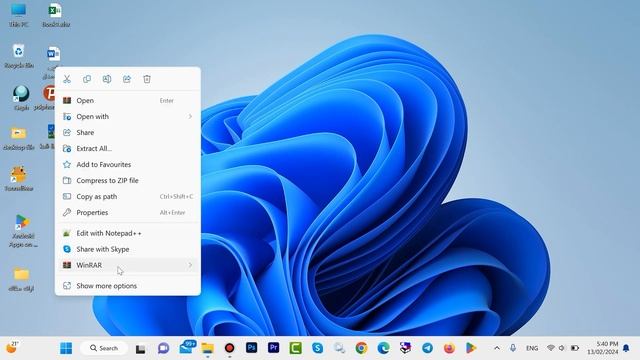Open Telegram from the taskbar
This screenshot has width=640, height=360.
[x=427, y=348]
